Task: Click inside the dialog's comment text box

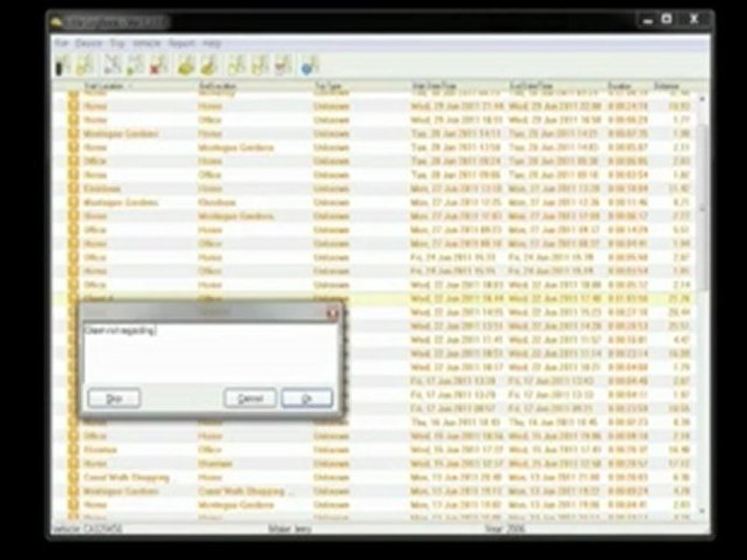Action: pyautogui.click(x=210, y=352)
